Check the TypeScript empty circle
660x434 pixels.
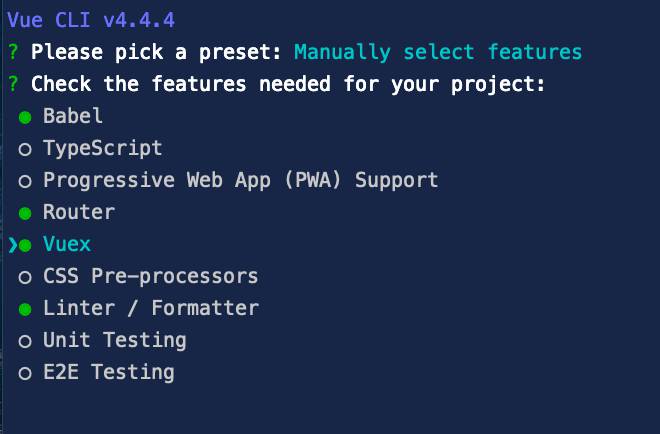tap(25, 149)
